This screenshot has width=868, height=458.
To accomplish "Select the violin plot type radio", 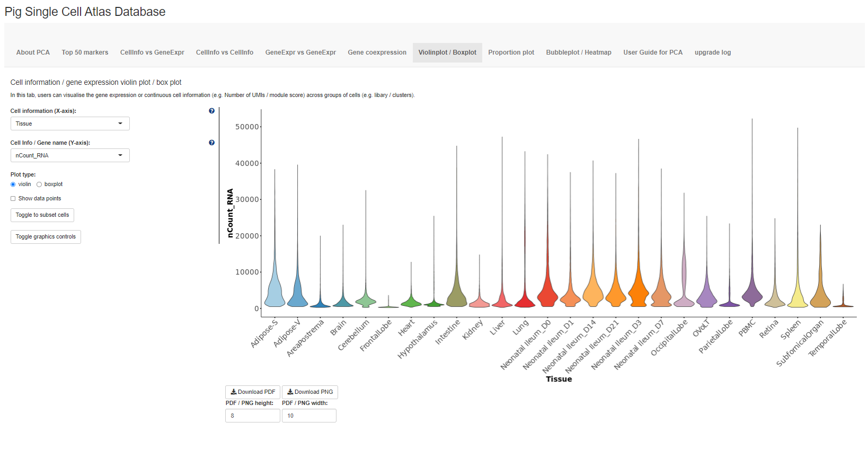I will (13, 184).
